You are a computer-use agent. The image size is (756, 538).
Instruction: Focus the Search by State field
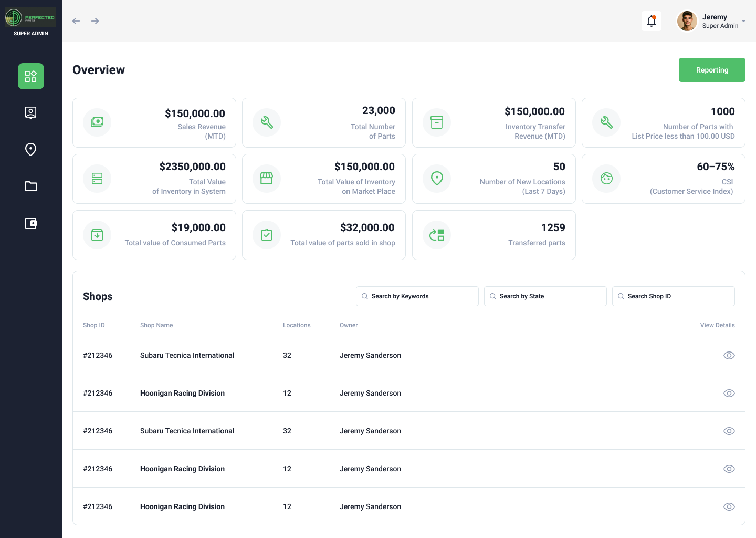[545, 296]
